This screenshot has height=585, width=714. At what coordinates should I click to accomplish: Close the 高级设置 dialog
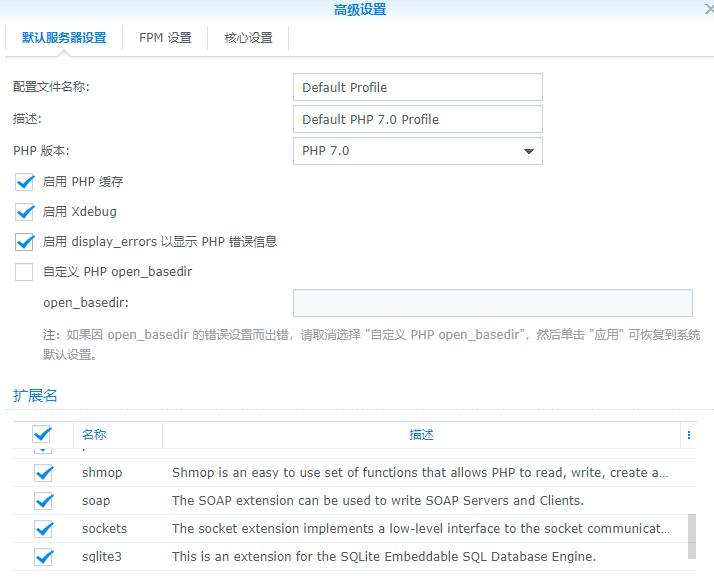708,9
